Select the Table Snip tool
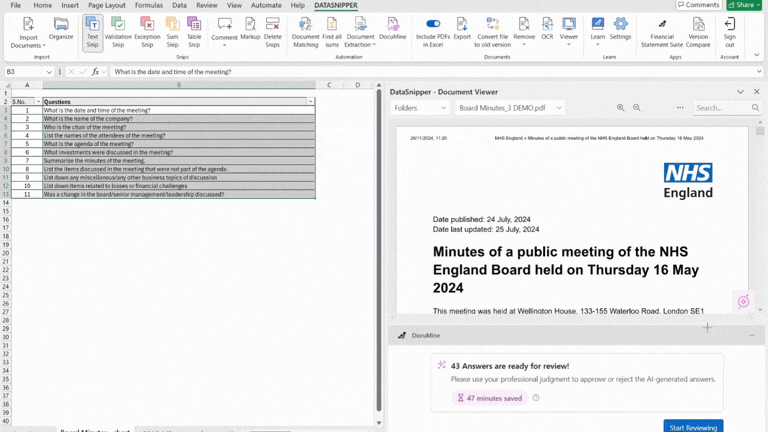The height and width of the screenshot is (432, 768). (x=194, y=32)
